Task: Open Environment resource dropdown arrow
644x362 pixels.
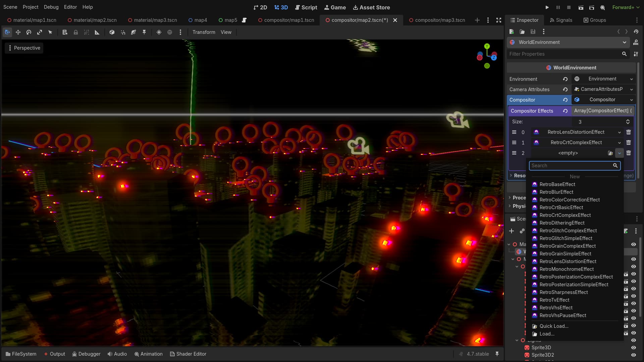Action: click(632, 79)
